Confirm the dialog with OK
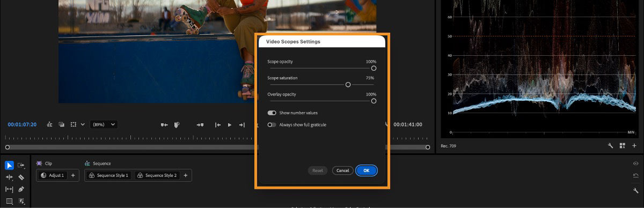The height and width of the screenshot is (208, 644). tap(367, 170)
